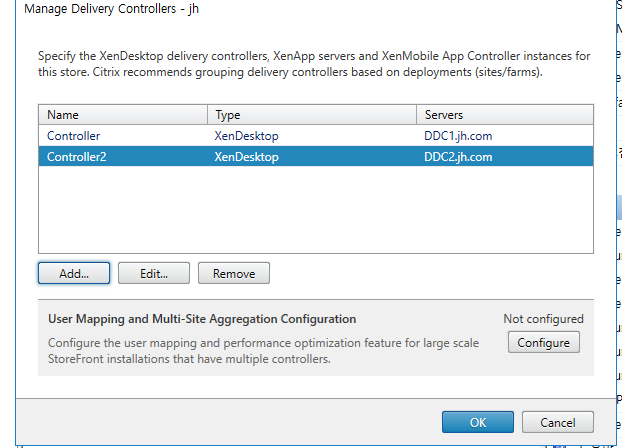Click the DDC2.jh.com server cell
The height and width of the screenshot is (448, 622).
click(458, 157)
